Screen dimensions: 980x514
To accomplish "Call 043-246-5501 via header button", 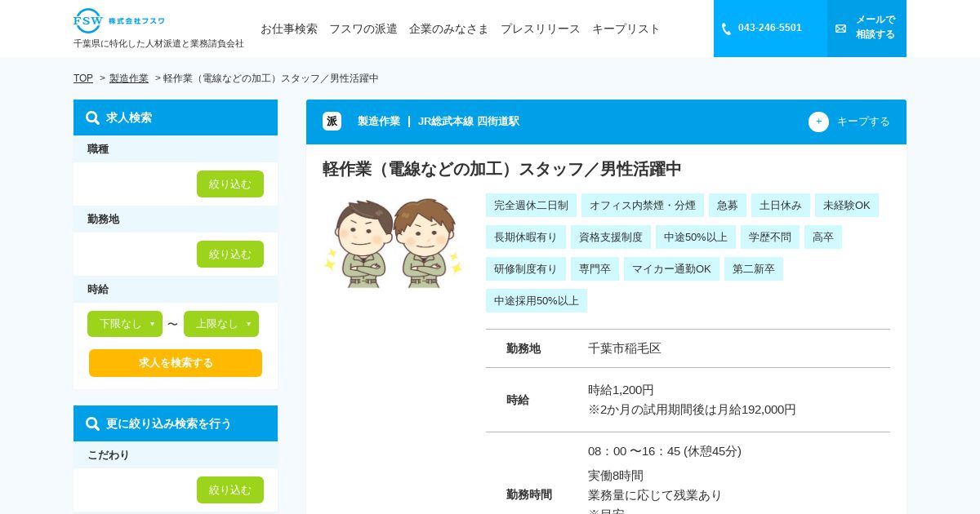I will pyautogui.click(x=770, y=29).
